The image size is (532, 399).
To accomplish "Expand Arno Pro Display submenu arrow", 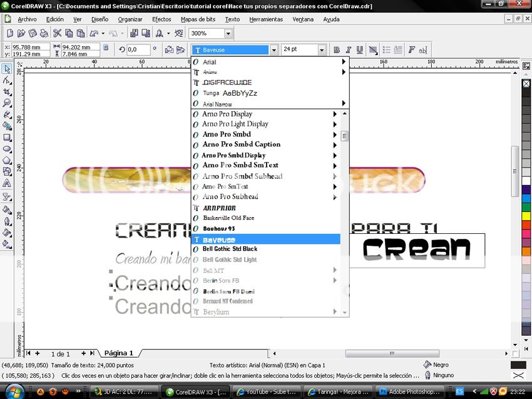I will click(x=335, y=114).
